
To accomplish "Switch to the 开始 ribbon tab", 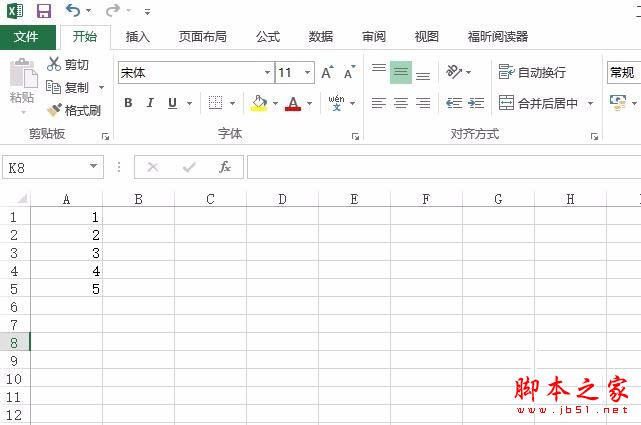I will [85, 37].
